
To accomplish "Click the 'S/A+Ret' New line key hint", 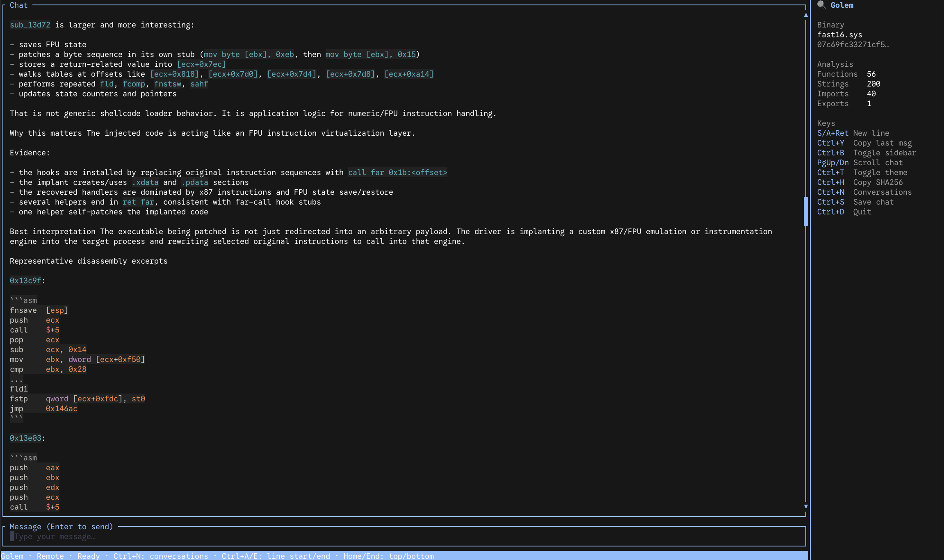I will 853,133.
